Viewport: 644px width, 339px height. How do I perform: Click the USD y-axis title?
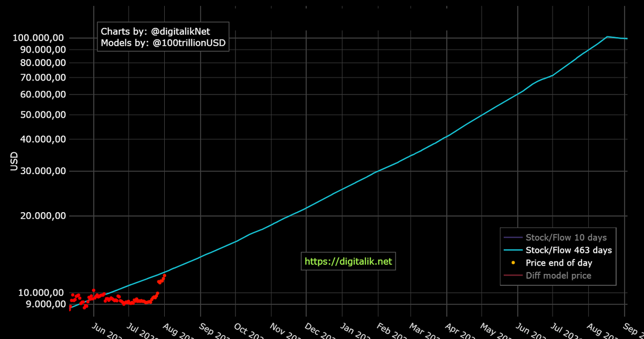[x=14, y=161]
